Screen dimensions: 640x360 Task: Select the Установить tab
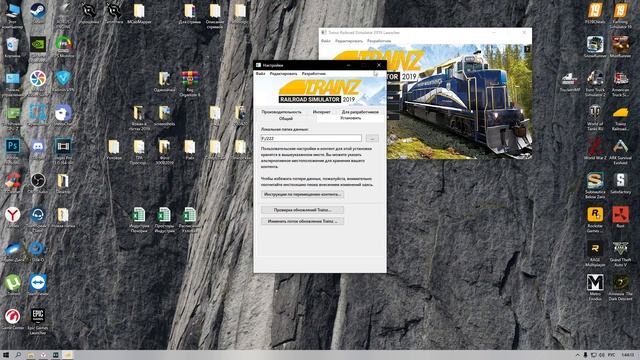[351, 118]
